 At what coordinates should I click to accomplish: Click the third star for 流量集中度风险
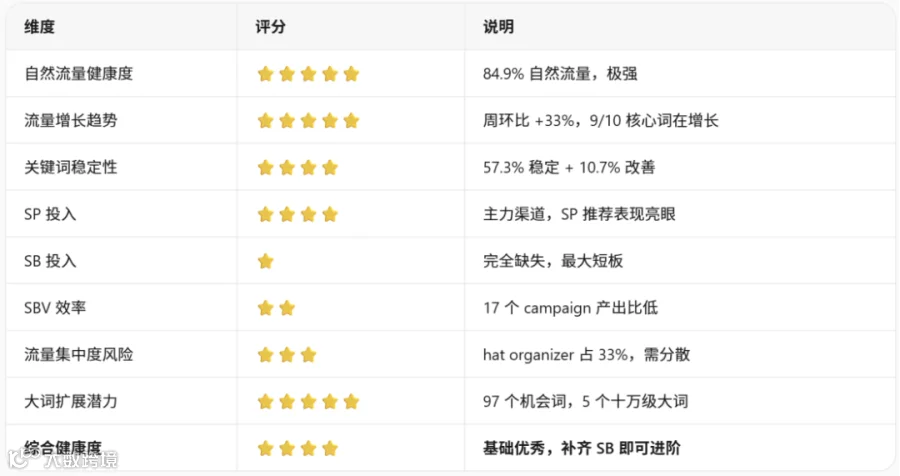pyautogui.click(x=308, y=355)
